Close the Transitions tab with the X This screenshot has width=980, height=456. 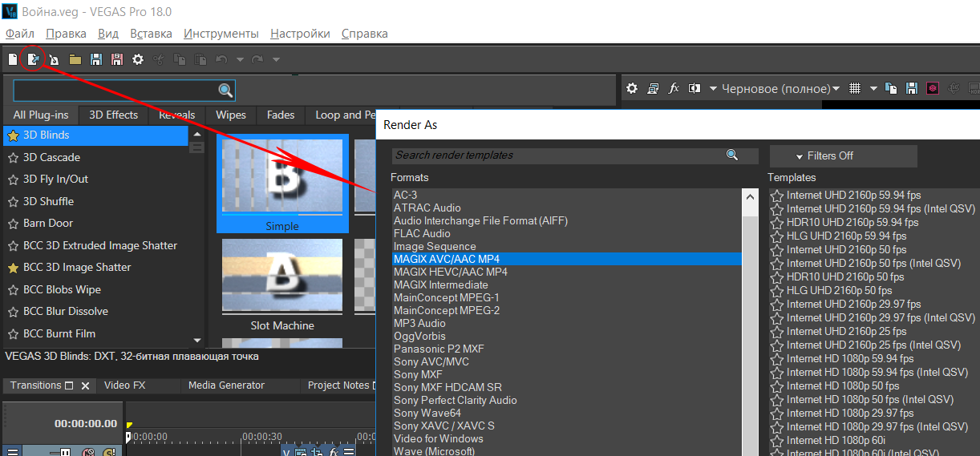click(86, 386)
